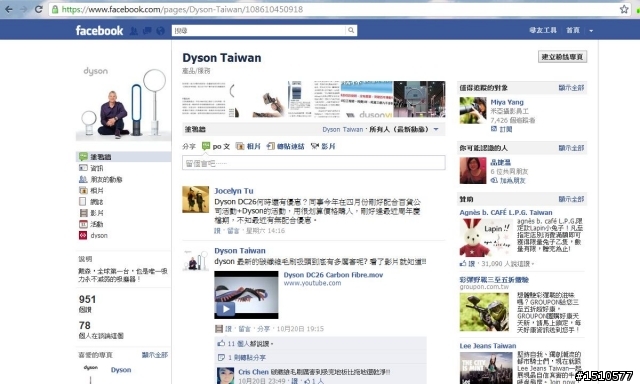Screen dimensions: 640x384
Task: Open Jocelyn Tu's profile name
Action: [x=234, y=191]
